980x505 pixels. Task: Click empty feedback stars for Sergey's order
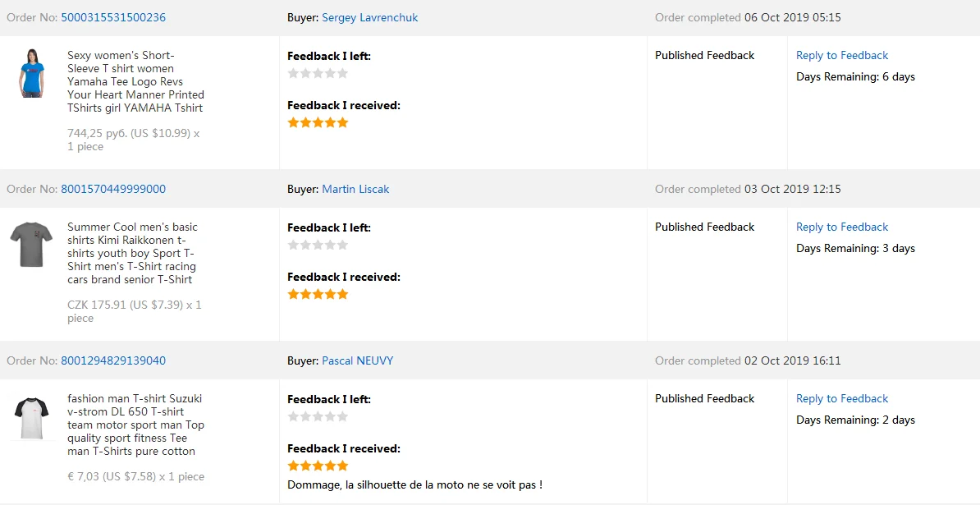coord(318,73)
